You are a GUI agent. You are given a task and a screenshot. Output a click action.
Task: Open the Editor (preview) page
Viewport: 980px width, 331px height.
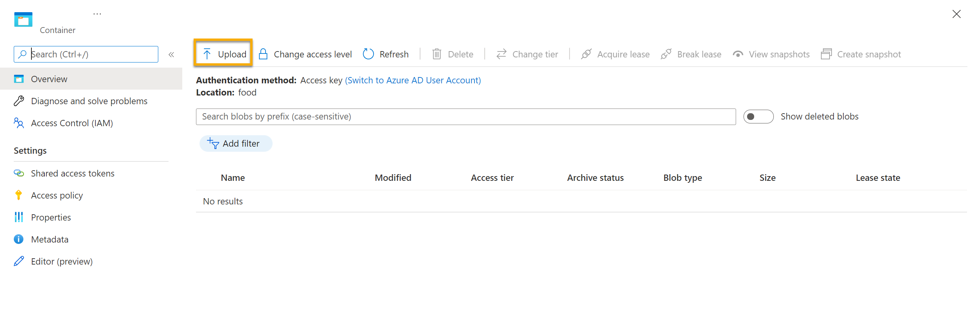click(62, 261)
